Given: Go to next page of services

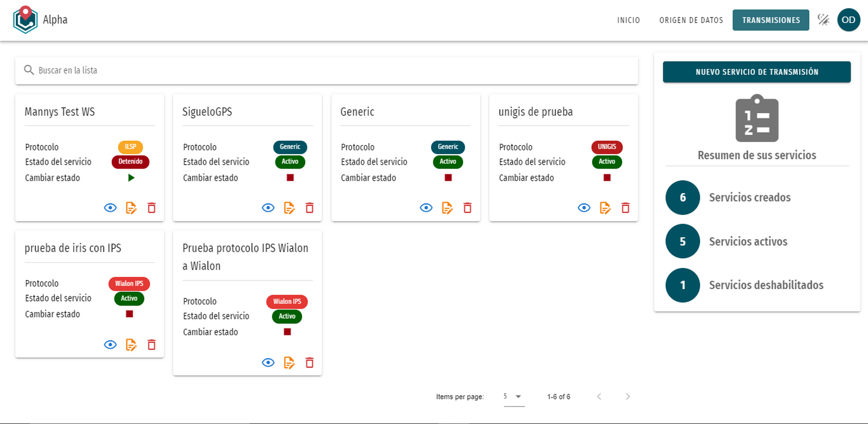Looking at the screenshot, I should tap(627, 397).
